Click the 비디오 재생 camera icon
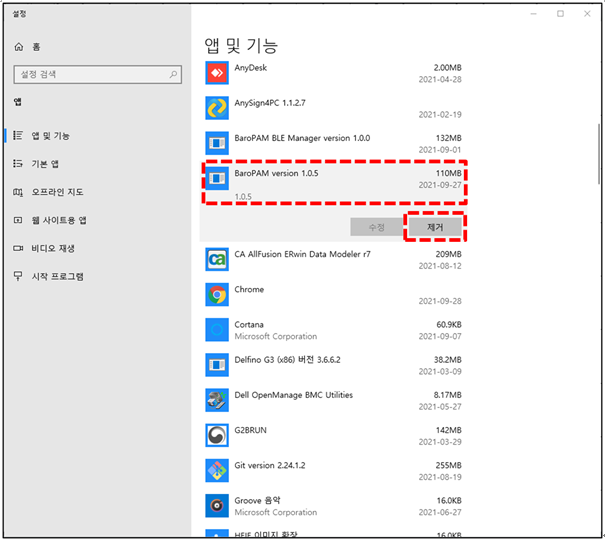The image size is (605, 541). 18,248
